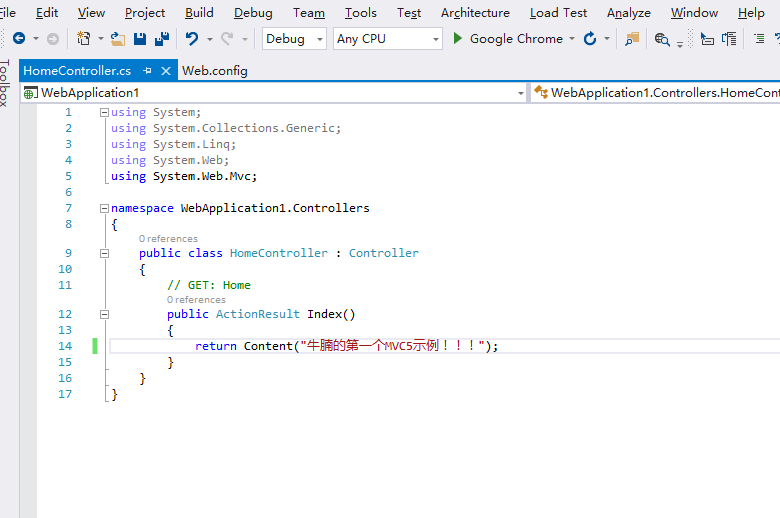This screenshot has height=518, width=780.
Task: Click the browser link globe search icon
Action: [x=662, y=39]
